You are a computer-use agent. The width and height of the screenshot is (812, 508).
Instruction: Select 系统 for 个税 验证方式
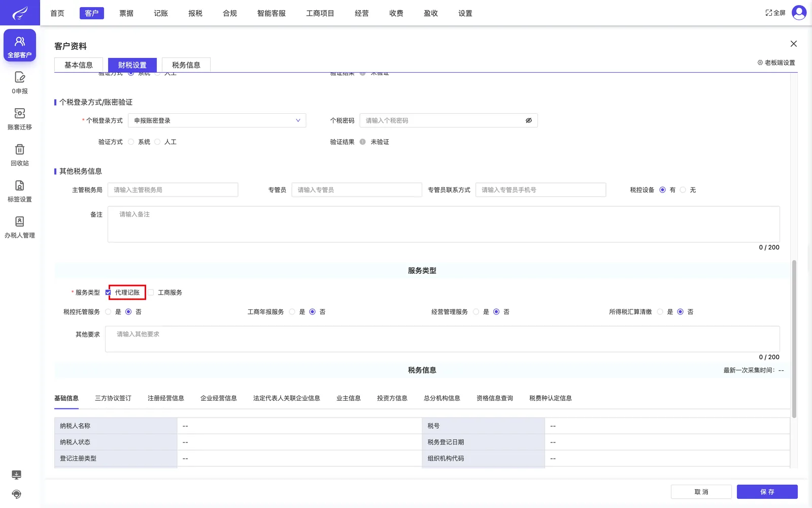[x=131, y=142]
